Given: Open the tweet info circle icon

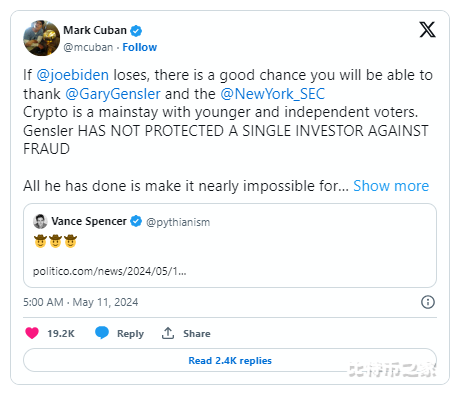Looking at the screenshot, I should [x=428, y=302].
